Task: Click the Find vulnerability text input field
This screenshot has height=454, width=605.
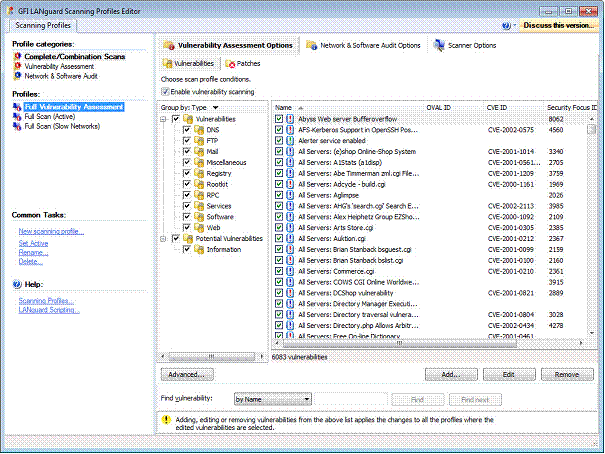Action: pos(351,399)
